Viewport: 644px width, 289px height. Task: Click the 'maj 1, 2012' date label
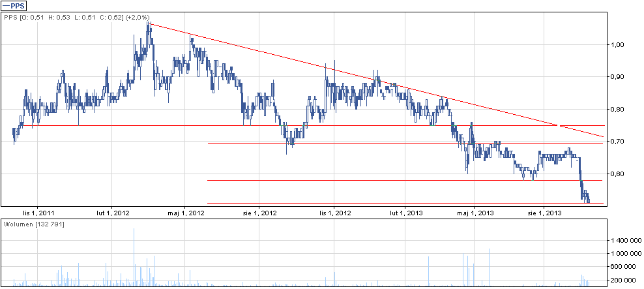185,213
